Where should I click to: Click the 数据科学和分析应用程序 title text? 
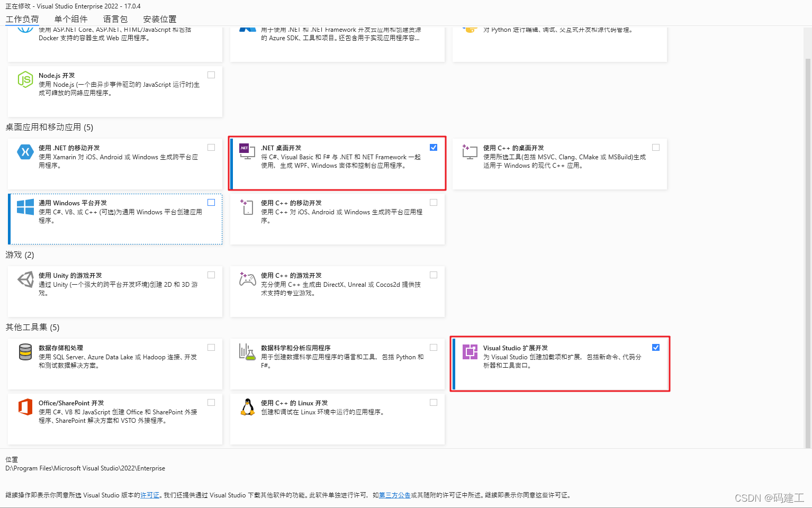coord(296,348)
